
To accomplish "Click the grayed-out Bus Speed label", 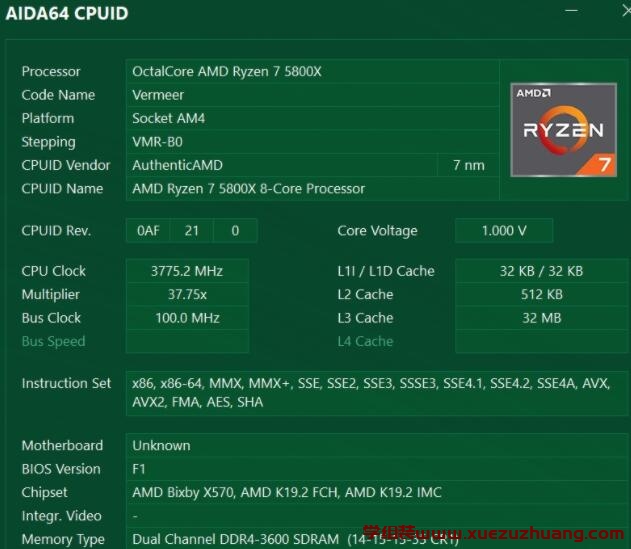I will coord(54,341).
